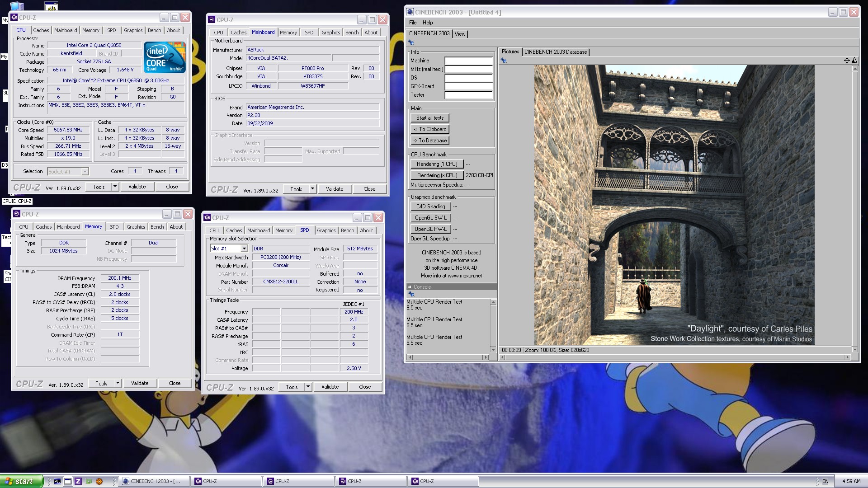Select the Caches tab in the CPU-Z CPU window
The image size is (868, 488).
(x=41, y=30)
